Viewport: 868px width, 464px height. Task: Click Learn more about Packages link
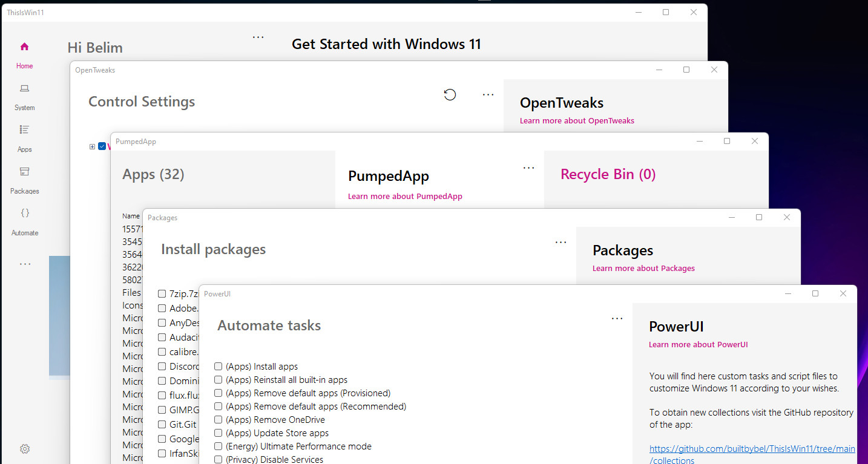pos(643,269)
